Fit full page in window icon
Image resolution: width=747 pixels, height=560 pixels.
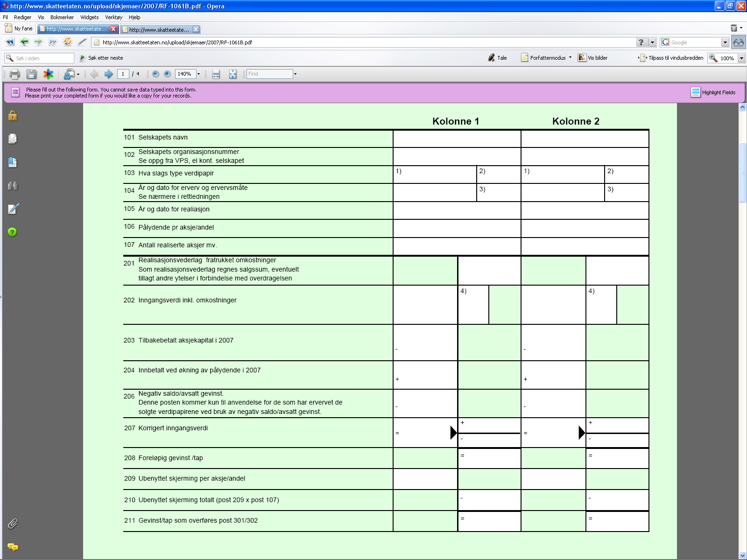tap(233, 74)
